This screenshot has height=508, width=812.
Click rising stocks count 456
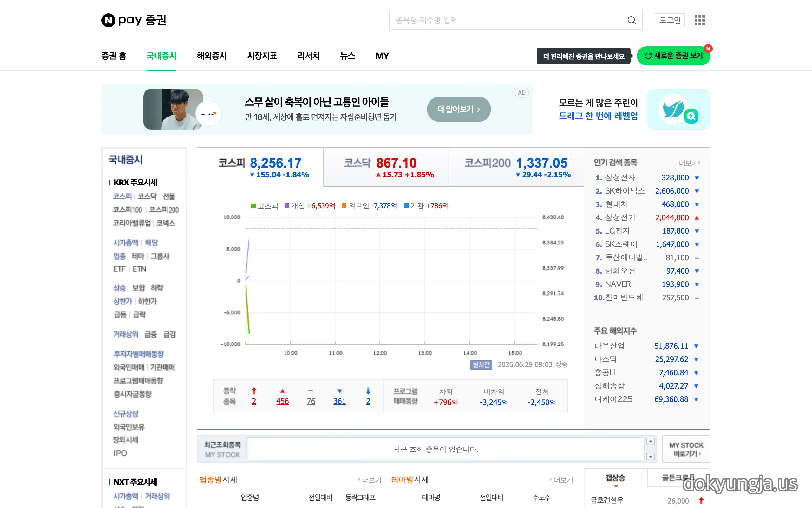[x=283, y=401]
